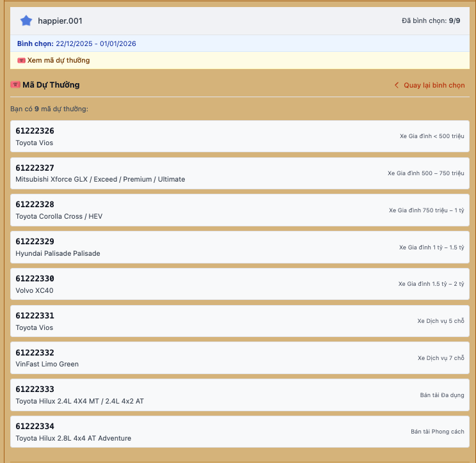Image resolution: width=476 pixels, height=463 pixels.
Task: Open the Xem mã dự thưởng link
Action: coord(58,60)
